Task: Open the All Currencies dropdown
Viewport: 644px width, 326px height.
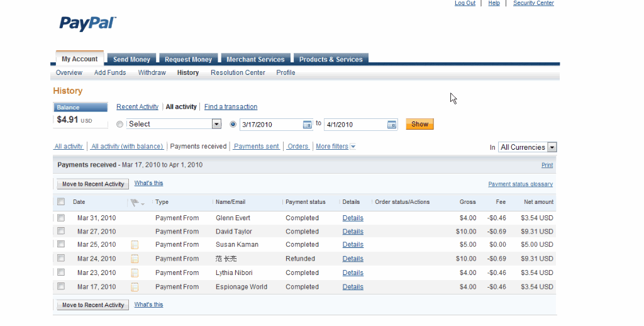Action: [528, 147]
